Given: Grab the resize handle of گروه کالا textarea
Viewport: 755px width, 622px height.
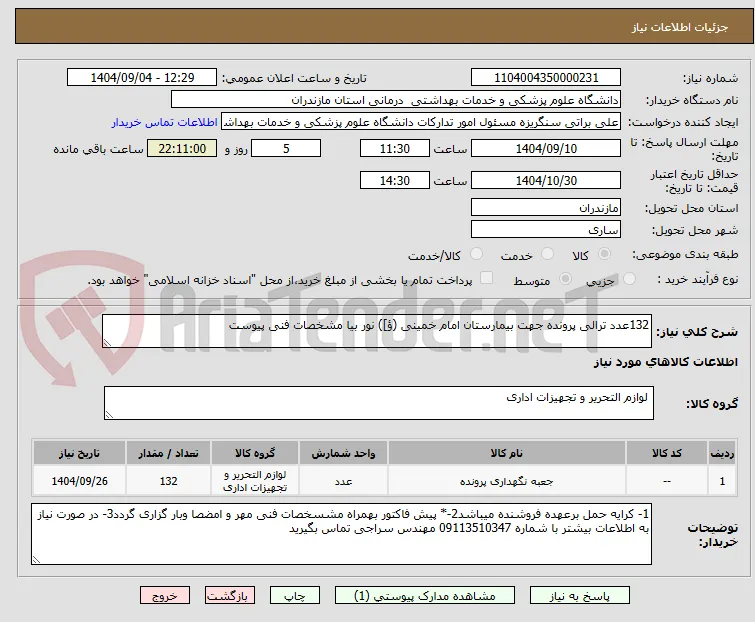Looking at the screenshot, I should (x=109, y=415).
